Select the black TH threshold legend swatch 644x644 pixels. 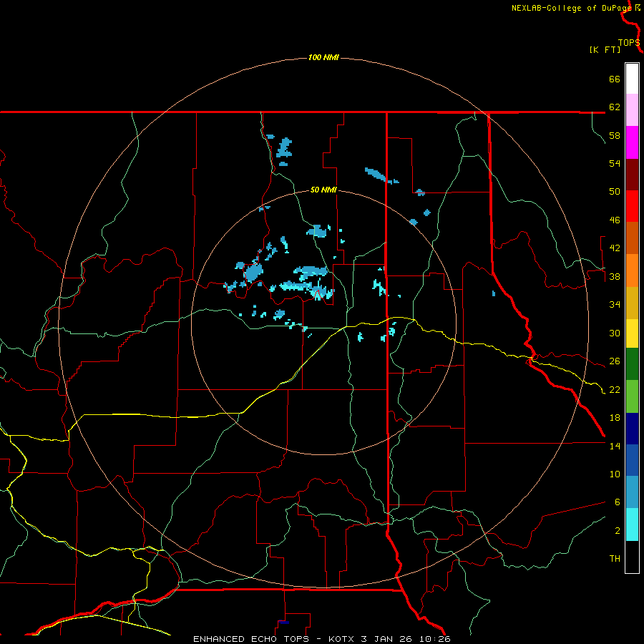[632, 557]
